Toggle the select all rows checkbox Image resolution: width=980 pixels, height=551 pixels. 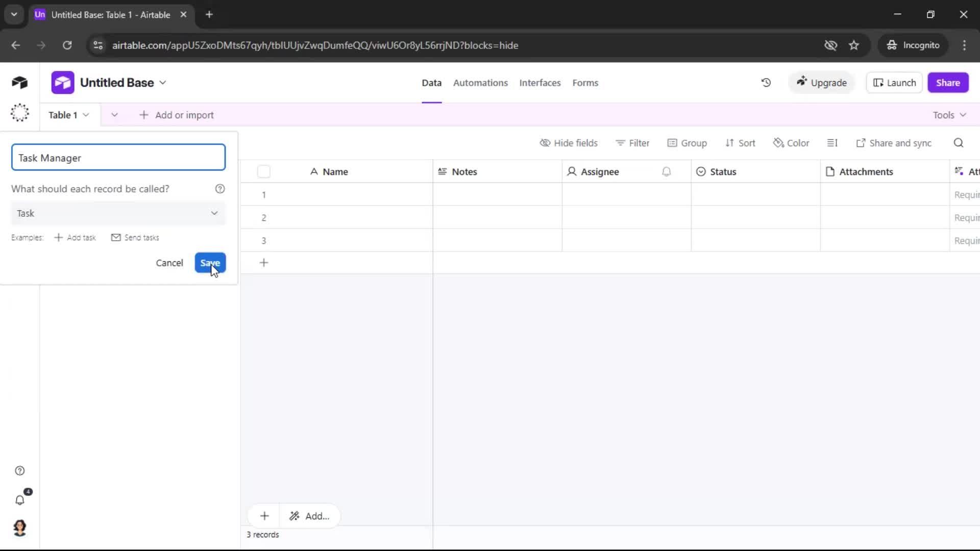tap(264, 172)
